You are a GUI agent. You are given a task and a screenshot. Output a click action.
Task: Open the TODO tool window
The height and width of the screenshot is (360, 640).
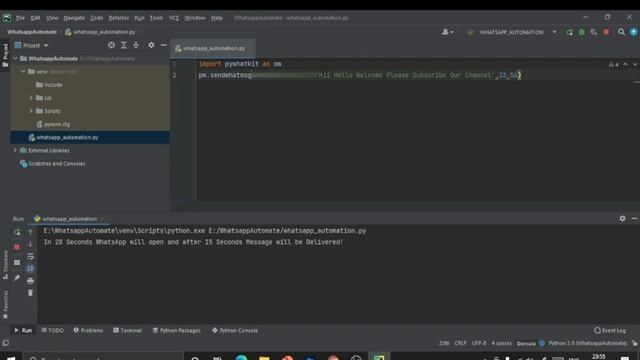(x=53, y=331)
